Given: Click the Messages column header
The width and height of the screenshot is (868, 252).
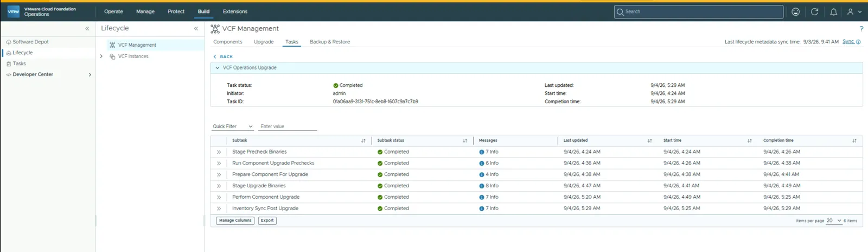Looking at the screenshot, I should click(x=488, y=141).
